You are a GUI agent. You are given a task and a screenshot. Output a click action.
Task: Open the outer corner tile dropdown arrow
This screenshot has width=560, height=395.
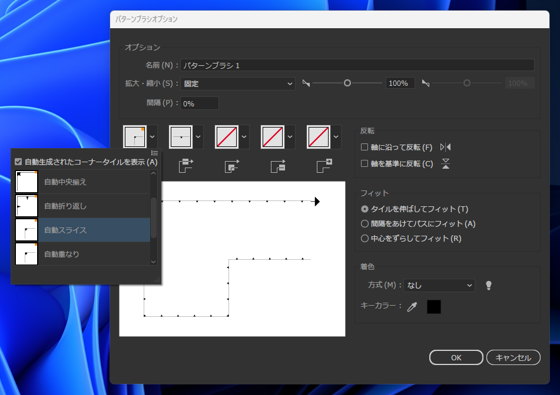pyautogui.click(x=152, y=136)
